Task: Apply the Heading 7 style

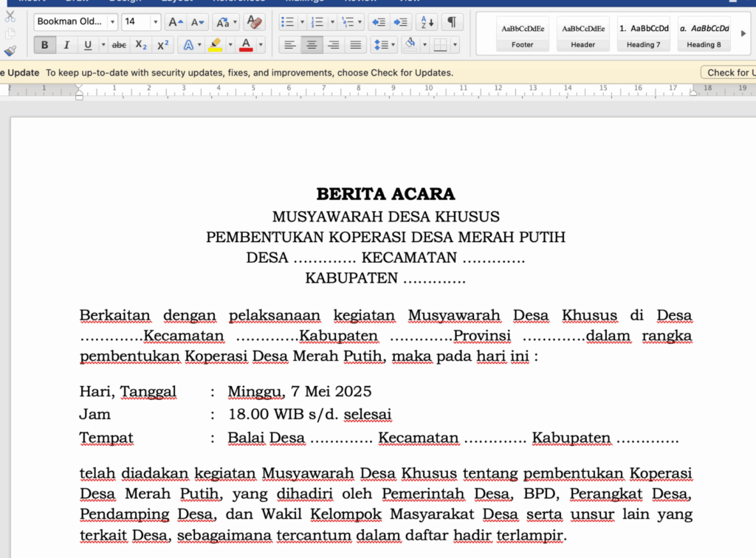Action: click(643, 34)
